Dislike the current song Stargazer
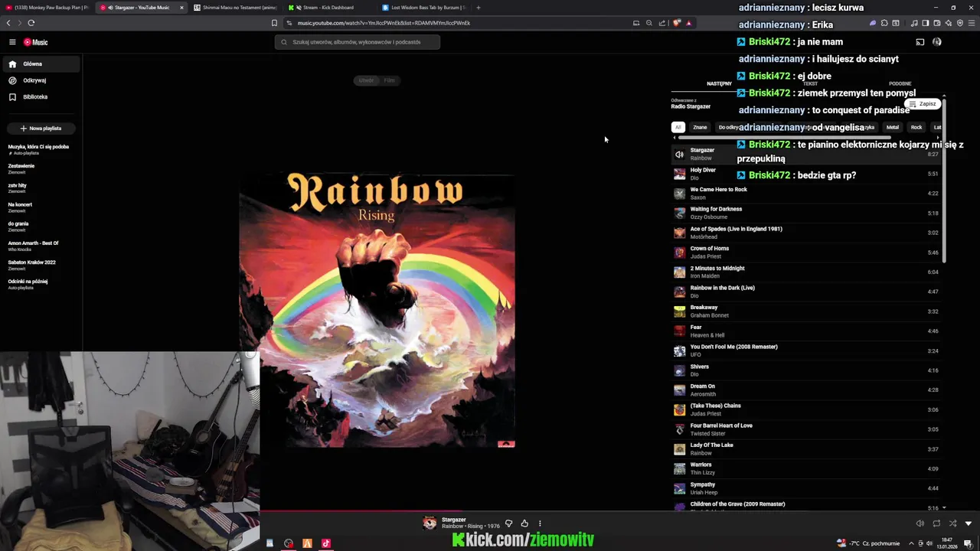The width and height of the screenshot is (980, 551). [x=508, y=523]
